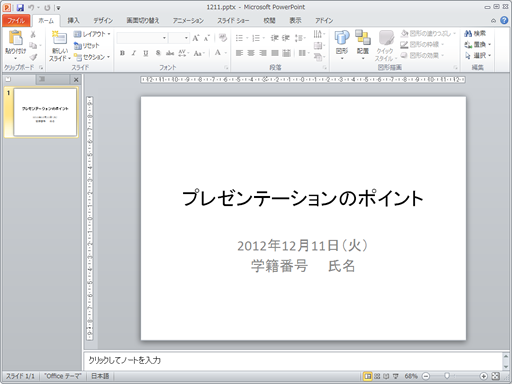
Task: Open the Arrange (配置) menu
Action: click(363, 45)
